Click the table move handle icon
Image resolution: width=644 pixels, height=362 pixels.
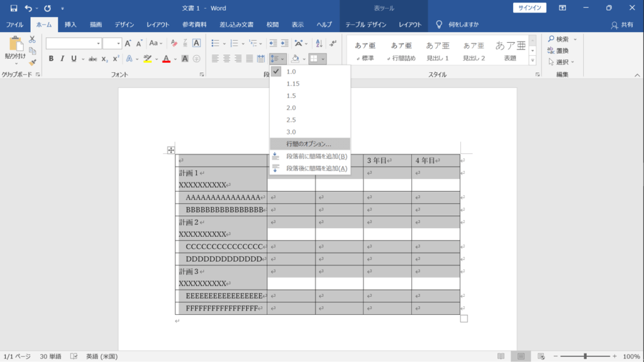171,150
